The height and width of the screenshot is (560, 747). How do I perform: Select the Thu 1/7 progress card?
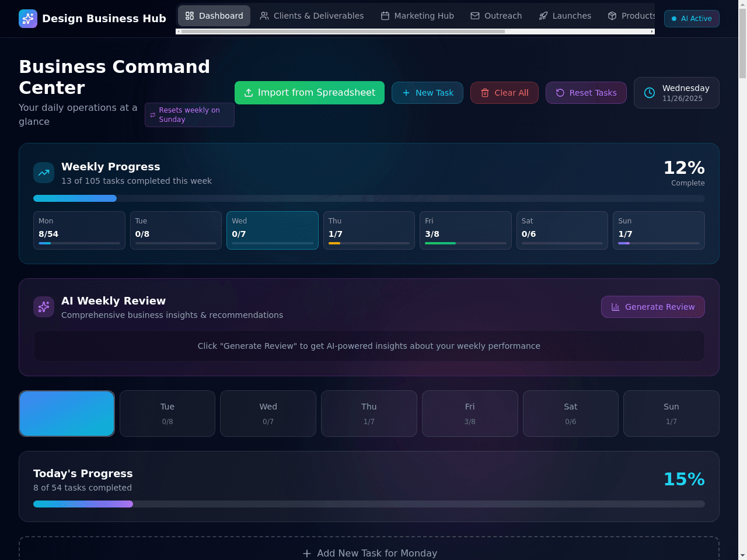coord(369,230)
